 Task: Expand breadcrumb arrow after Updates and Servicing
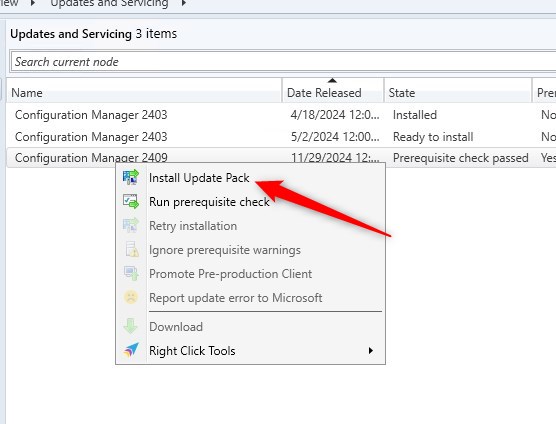184,4
